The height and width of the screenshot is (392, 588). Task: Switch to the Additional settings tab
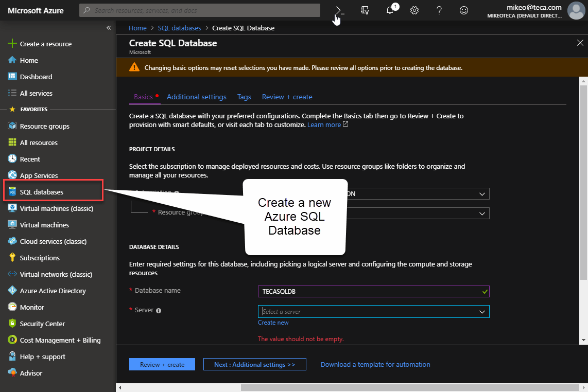[196, 97]
